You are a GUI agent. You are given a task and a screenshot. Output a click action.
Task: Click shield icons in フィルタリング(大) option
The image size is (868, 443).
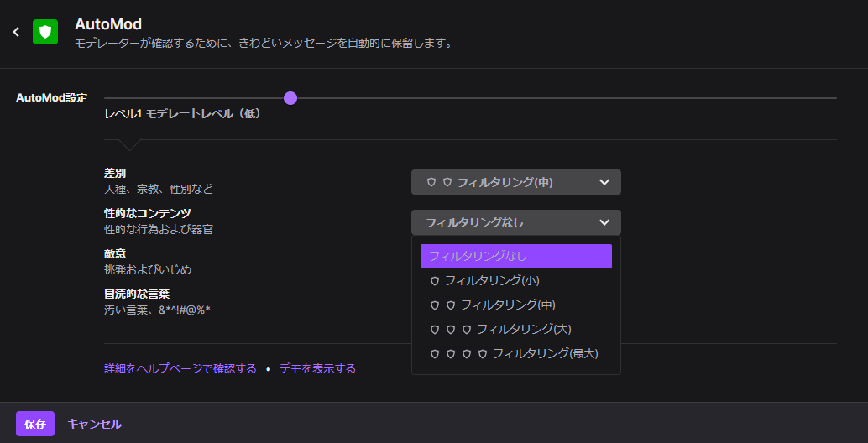pyautogui.click(x=450, y=329)
